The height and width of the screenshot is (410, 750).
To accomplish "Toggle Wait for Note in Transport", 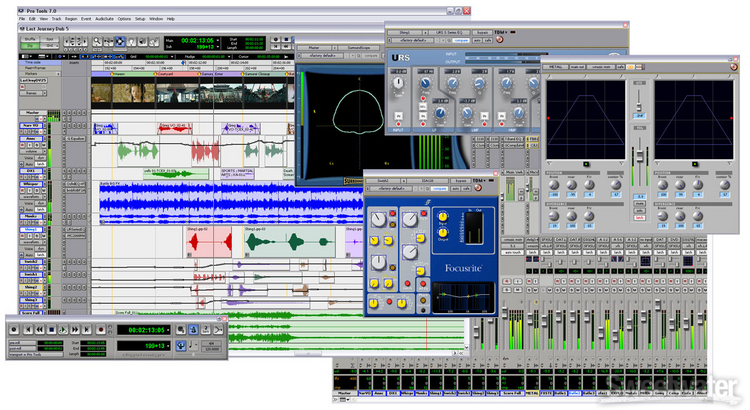I will [x=181, y=330].
